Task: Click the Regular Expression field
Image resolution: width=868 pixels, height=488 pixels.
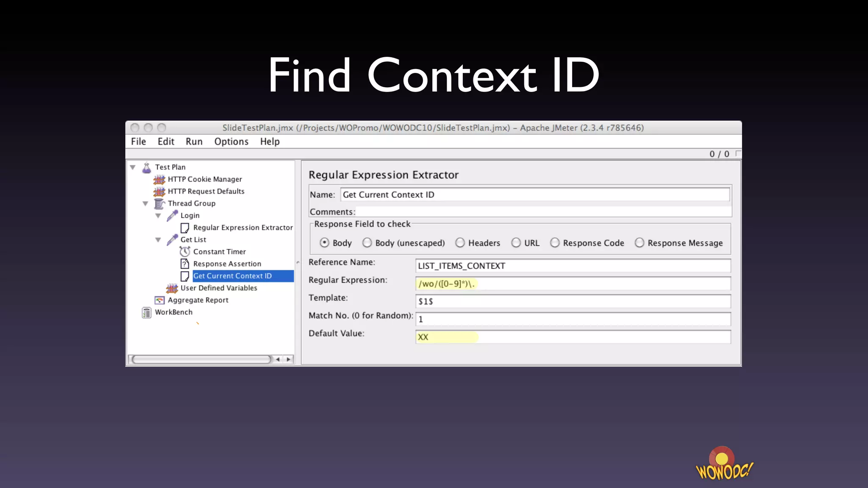Action: click(x=573, y=284)
